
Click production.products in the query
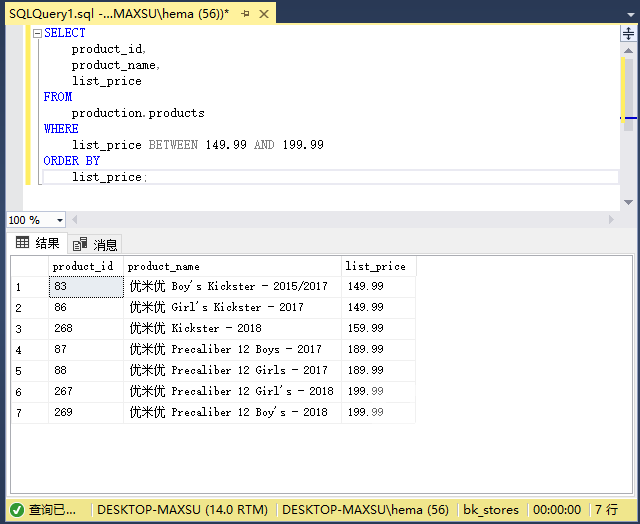[x=138, y=113]
